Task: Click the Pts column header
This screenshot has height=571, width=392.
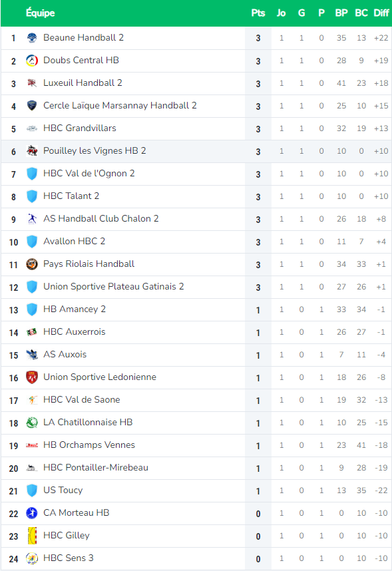Action: pyautogui.click(x=258, y=13)
